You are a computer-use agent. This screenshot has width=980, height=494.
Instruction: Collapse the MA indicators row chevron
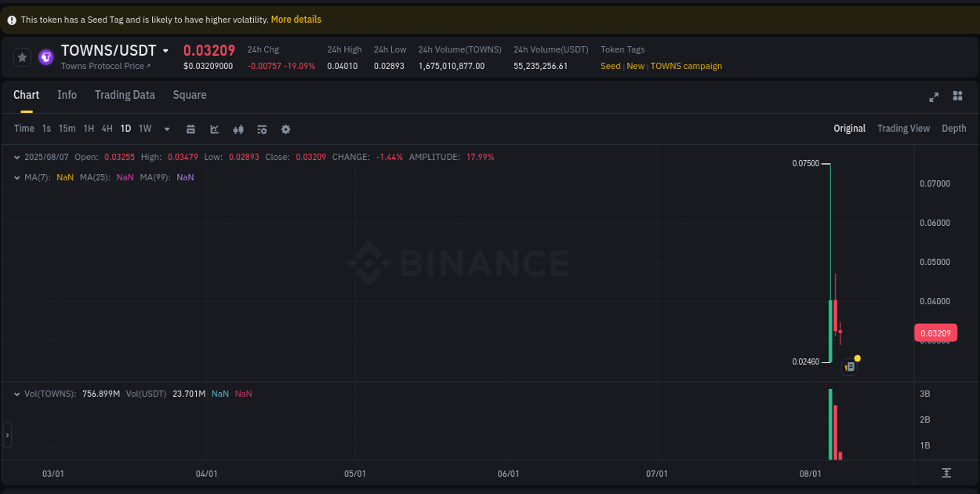[x=17, y=177]
